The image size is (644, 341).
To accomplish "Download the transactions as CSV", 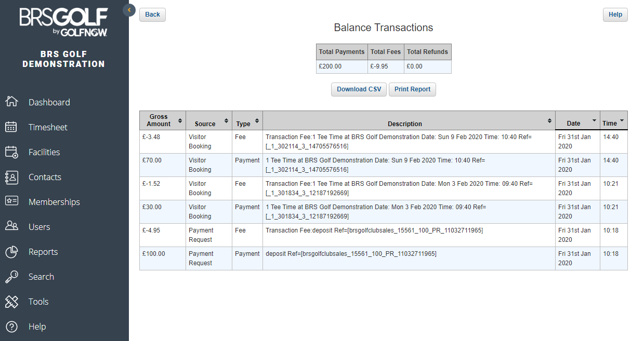I will point(359,89).
